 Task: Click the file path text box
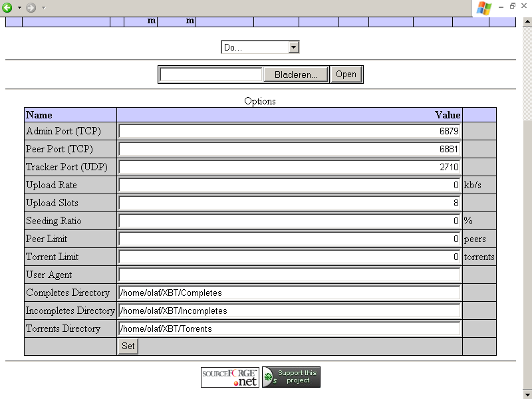click(x=211, y=74)
